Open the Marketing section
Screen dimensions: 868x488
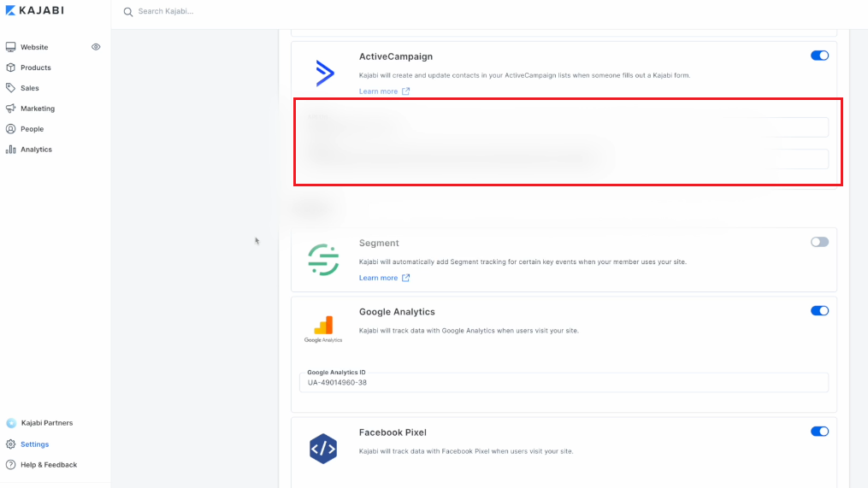click(x=38, y=109)
